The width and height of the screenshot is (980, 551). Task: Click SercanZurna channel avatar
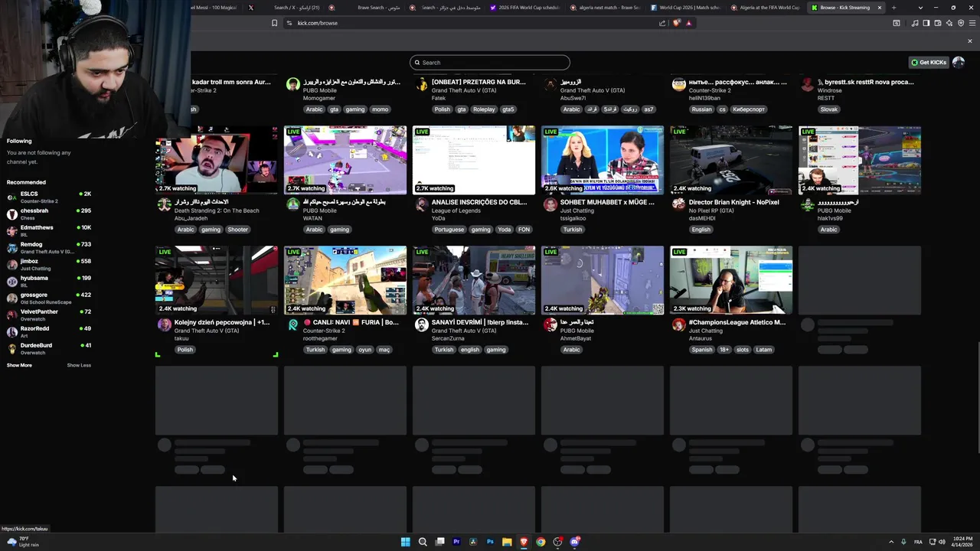421,324
